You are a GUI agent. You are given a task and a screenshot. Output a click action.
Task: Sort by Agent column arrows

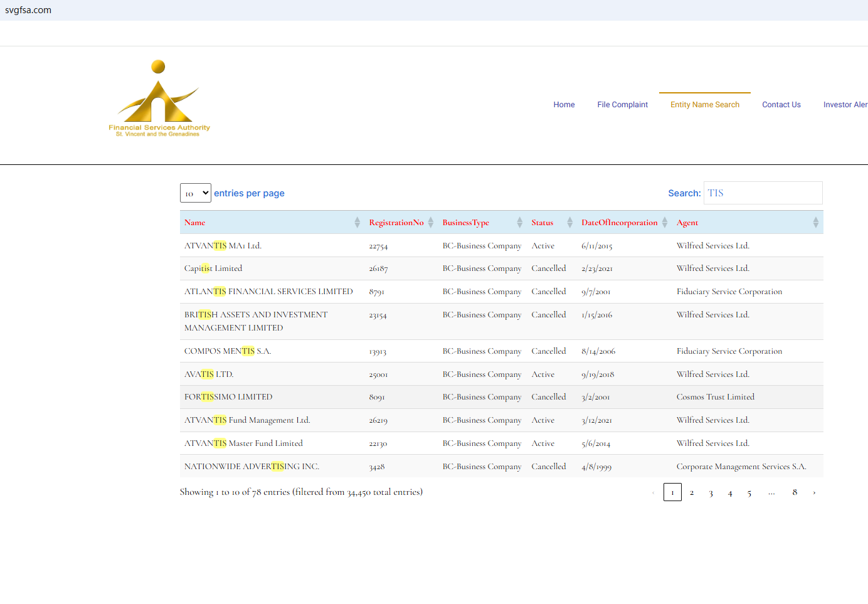point(815,223)
